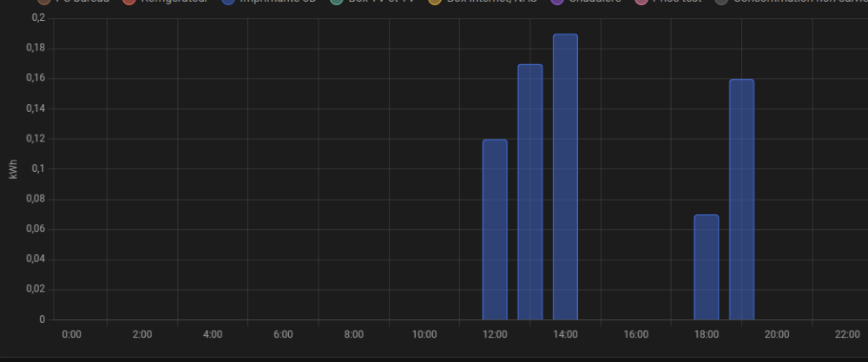This screenshot has width=868, height=362.
Task: Click the blue Imprimante 3D color circle
Action: [228, 1]
